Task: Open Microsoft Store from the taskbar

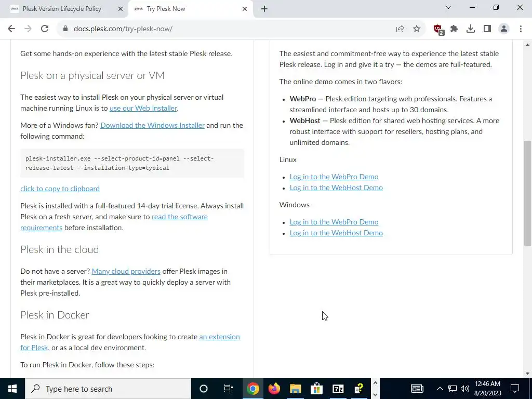Action: [316, 389]
